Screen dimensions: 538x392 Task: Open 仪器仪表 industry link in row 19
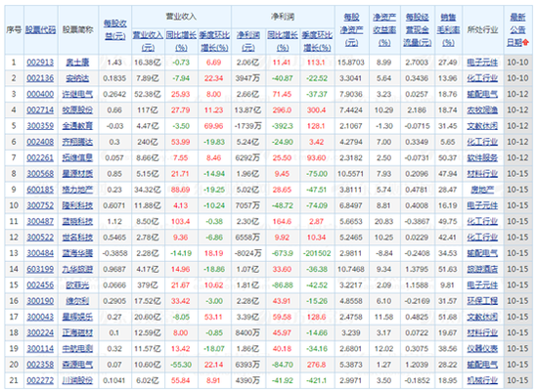482,348
